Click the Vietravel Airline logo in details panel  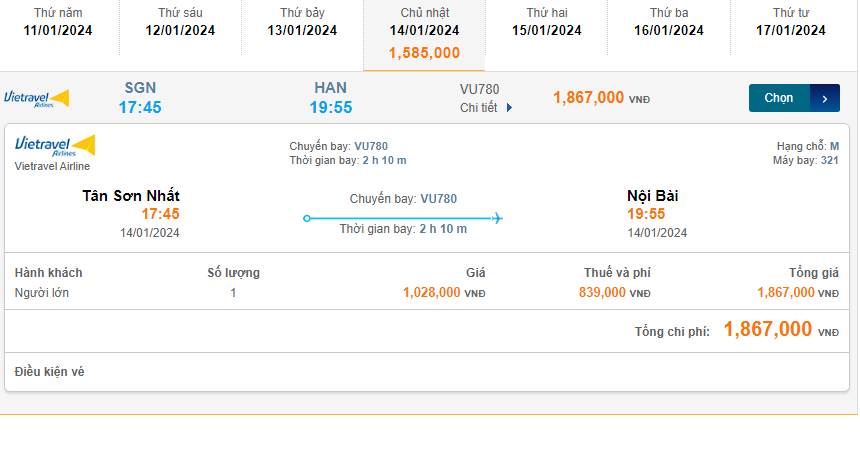55,146
